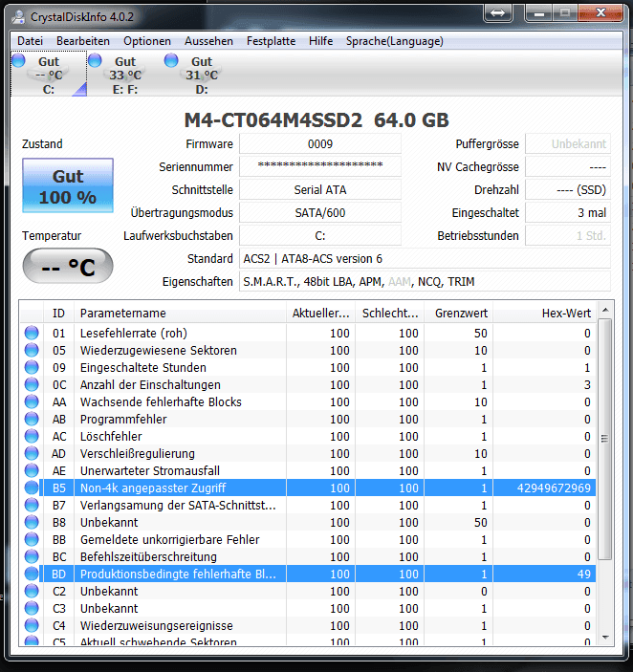This screenshot has width=633, height=672.
Task: Click the Puffergrösse field showing Unbekannt
Action: 568,144
